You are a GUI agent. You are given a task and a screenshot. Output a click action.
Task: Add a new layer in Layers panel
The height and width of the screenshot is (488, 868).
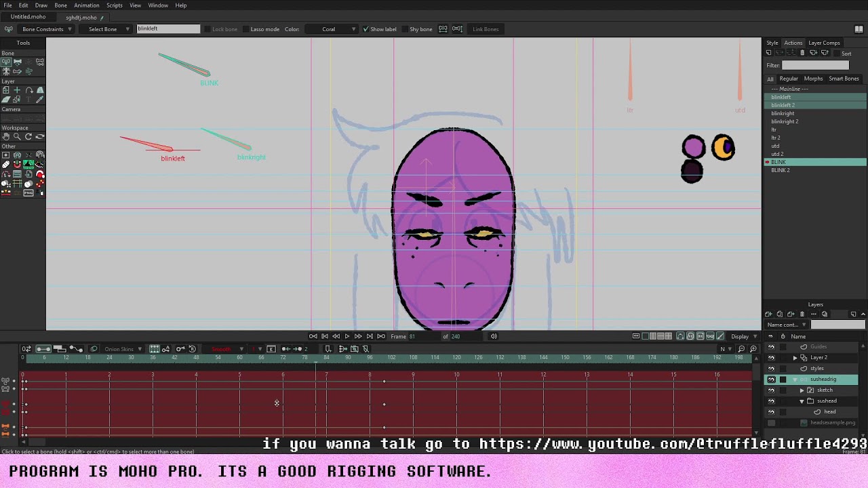[768, 314]
